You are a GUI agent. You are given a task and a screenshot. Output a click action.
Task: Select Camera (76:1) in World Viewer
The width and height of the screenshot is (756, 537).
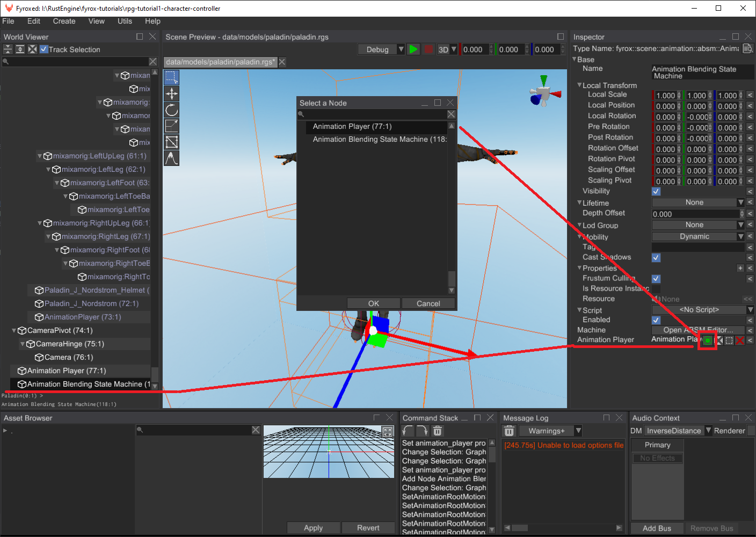pos(69,357)
